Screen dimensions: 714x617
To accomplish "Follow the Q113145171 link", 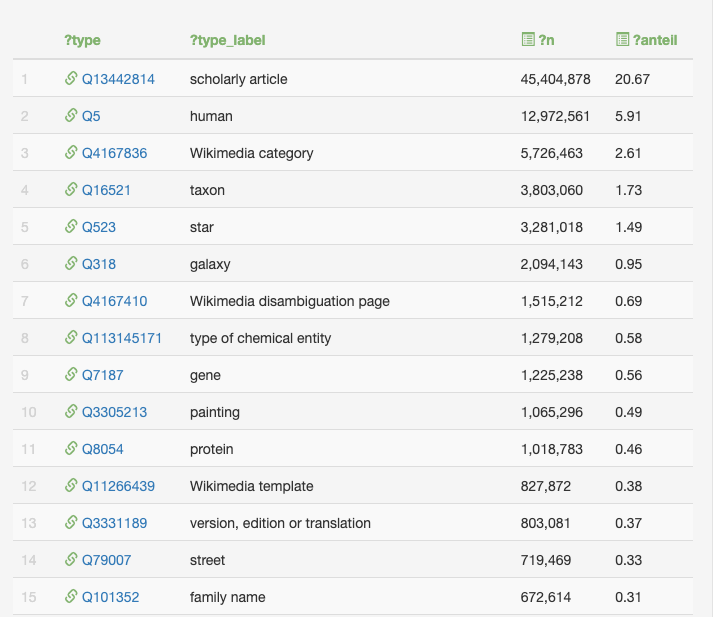I will click(121, 338).
